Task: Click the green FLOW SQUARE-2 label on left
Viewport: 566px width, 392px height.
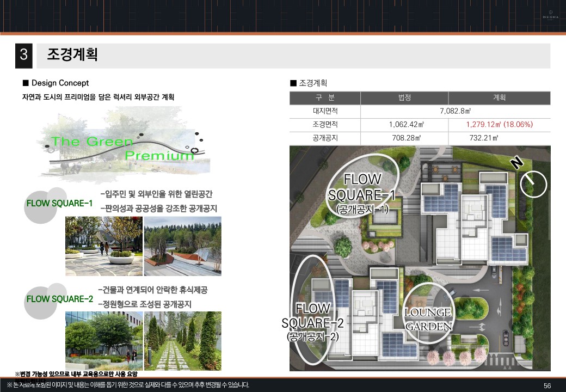Action: coord(60,299)
